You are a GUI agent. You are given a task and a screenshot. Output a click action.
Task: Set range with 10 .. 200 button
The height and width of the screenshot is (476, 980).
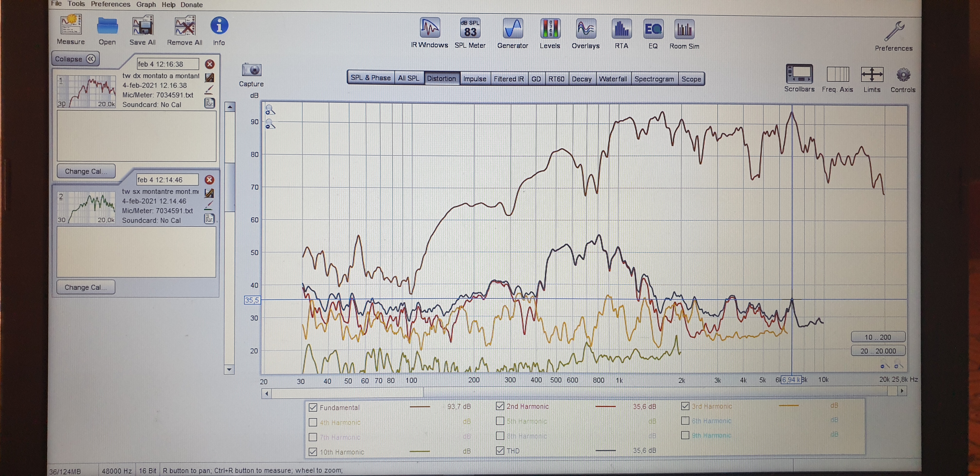point(878,337)
